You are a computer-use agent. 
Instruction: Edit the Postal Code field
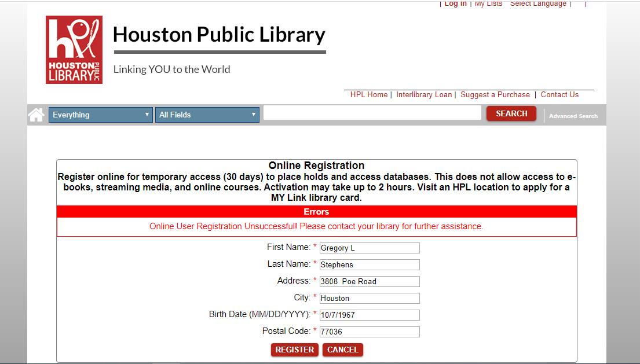(370, 332)
